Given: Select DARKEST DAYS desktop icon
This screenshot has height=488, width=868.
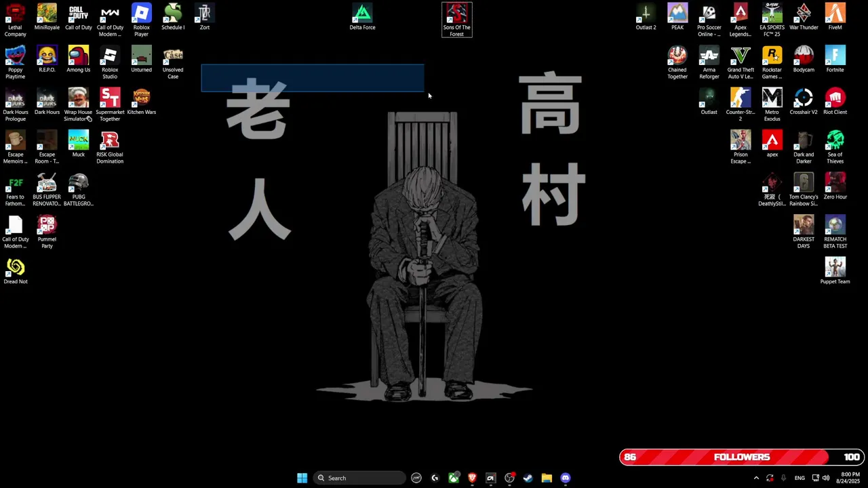Looking at the screenshot, I should [x=804, y=232].
